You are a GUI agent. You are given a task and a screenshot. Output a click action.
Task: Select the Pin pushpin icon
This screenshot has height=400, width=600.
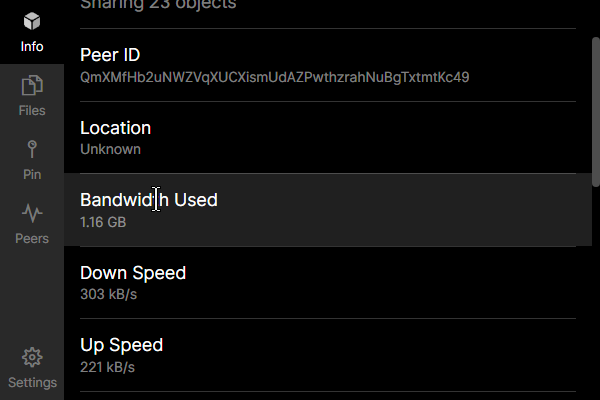[32, 150]
